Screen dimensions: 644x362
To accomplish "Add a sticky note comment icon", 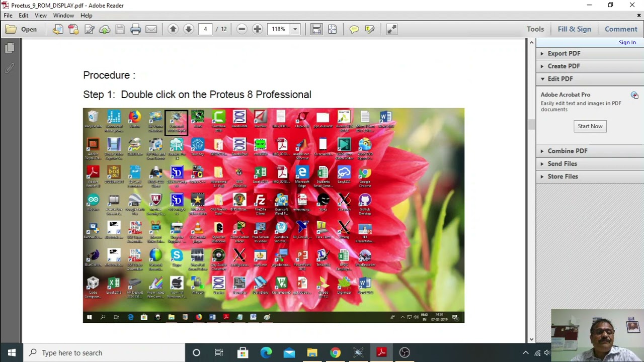I will click(354, 29).
